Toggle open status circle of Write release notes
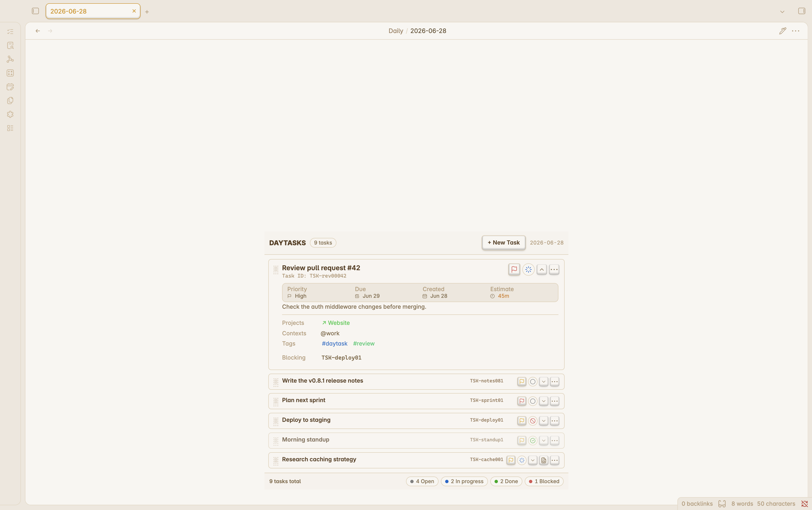Image resolution: width=812 pixels, height=510 pixels. 533,381
